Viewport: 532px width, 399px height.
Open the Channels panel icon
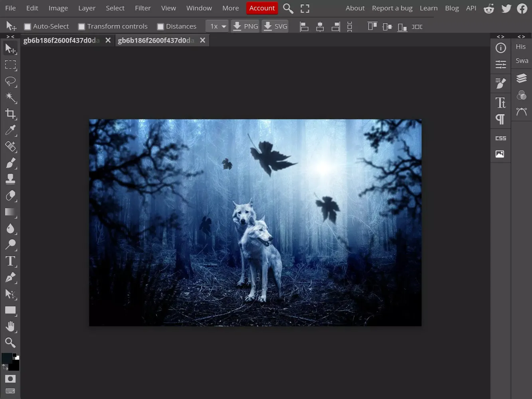point(521,95)
